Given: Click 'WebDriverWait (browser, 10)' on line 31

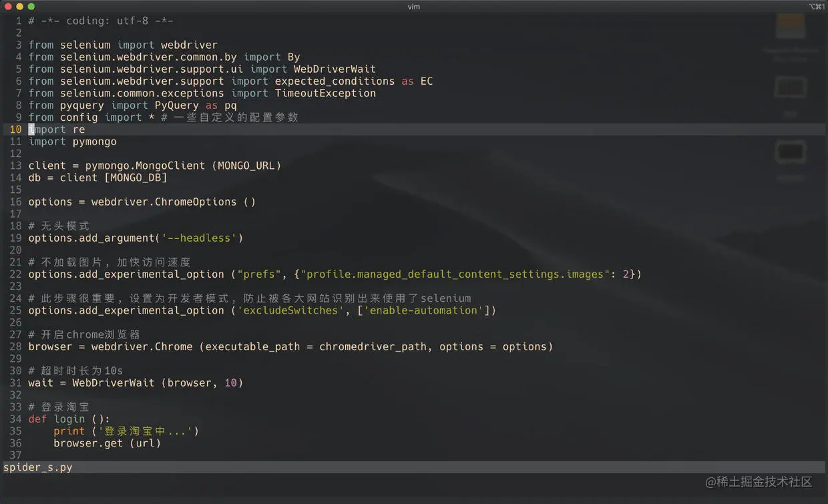Looking at the screenshot, I should (x=158, y=383).
